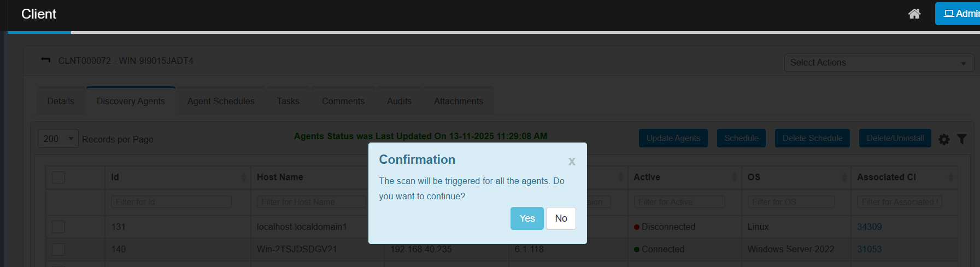The width and height of the screenshot is (980, 267).
Task: Expand the Records per Page dropdown
Action: pos(58,139)
